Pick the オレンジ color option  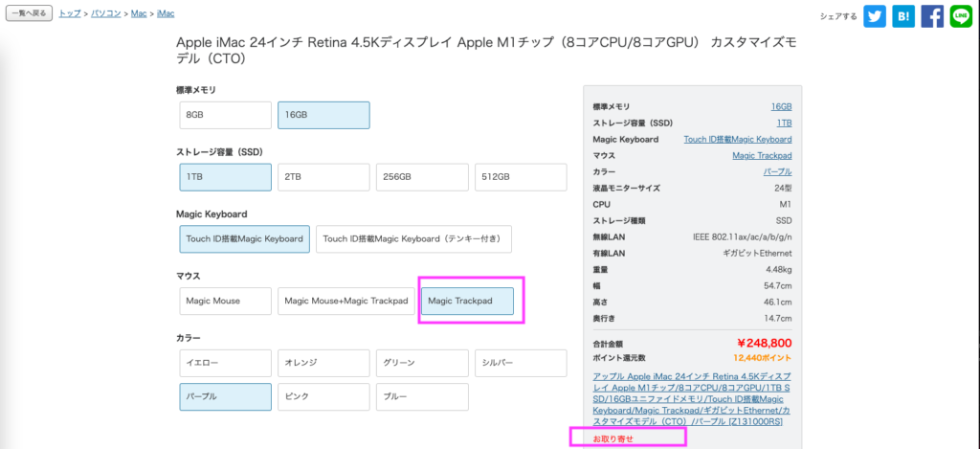pos(323,363)
